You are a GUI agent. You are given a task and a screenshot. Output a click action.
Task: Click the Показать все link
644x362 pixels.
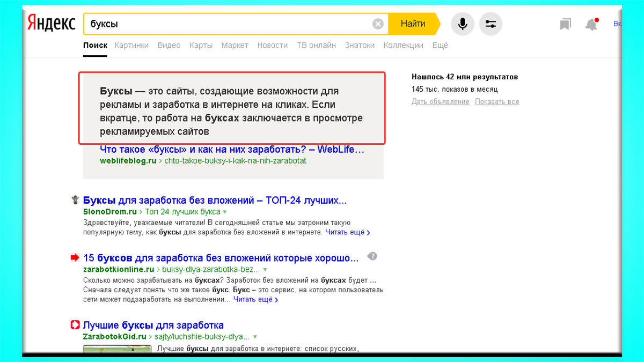pyautogui.click(x=497, y=101)
